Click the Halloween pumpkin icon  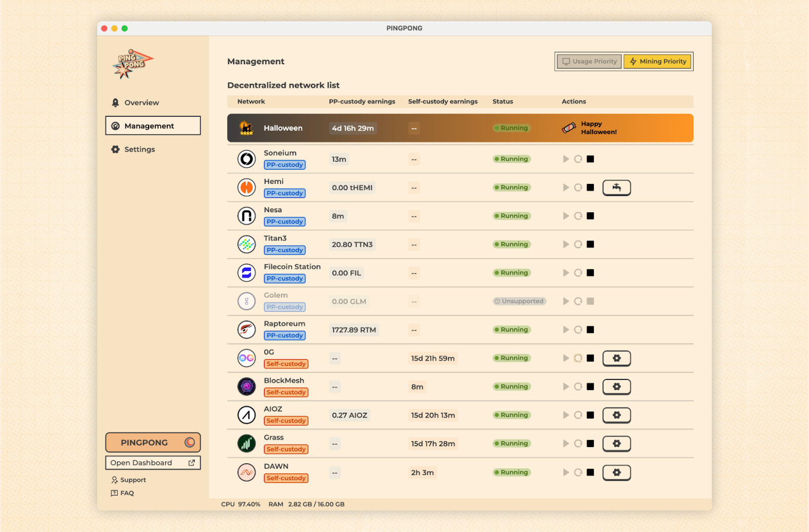pyautogui.click(x=246, y=128)
